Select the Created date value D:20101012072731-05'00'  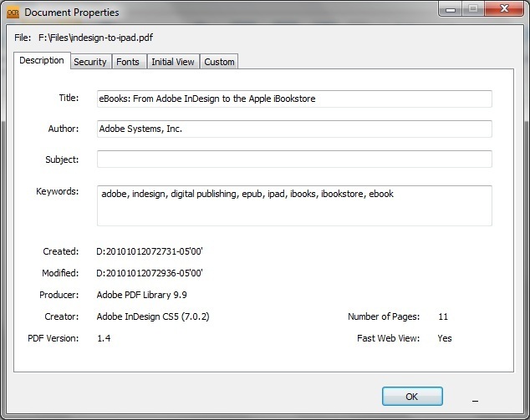click(x=150, y=251)
